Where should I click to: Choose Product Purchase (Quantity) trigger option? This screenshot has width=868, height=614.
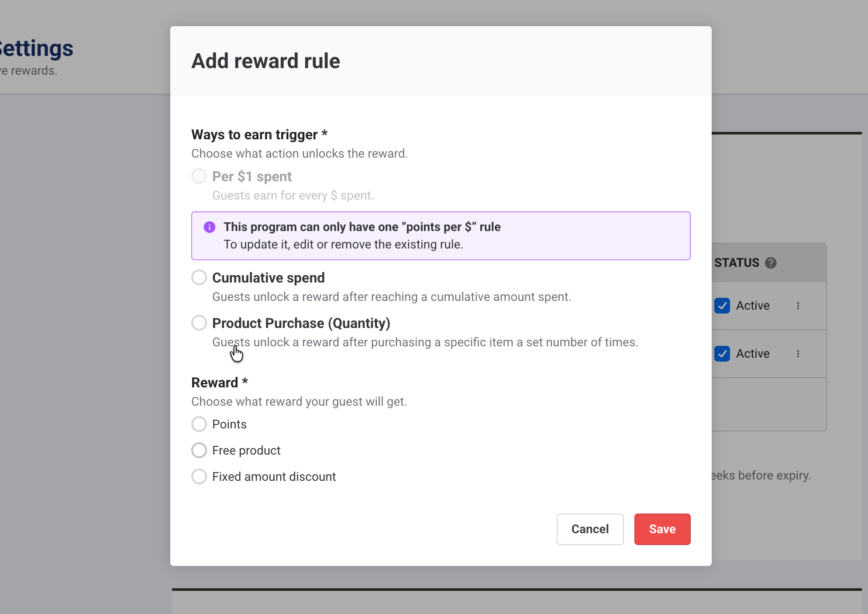[x=199, y=323]
